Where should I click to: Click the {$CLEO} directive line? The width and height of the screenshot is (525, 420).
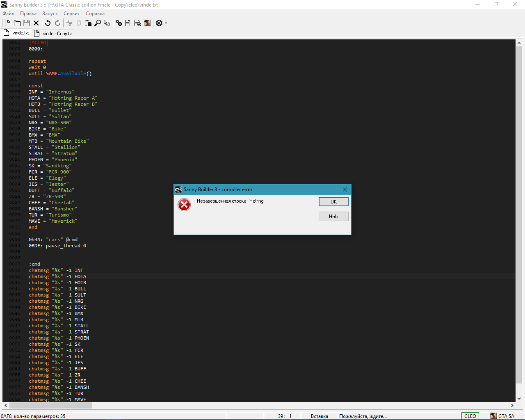39,43
